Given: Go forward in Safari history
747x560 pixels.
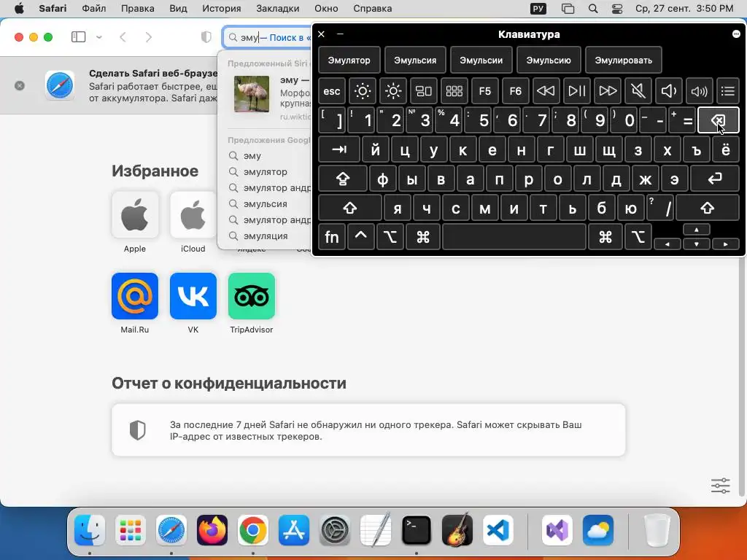Looking at the screenshot, I should click(149, 37).
